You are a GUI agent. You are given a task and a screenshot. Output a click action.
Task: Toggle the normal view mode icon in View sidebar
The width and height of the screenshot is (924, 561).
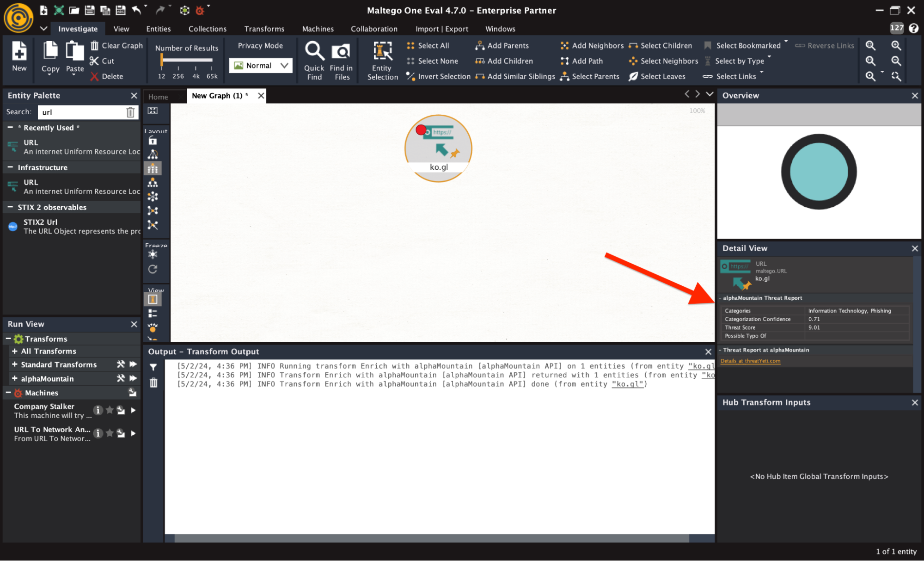pos(153,300)
